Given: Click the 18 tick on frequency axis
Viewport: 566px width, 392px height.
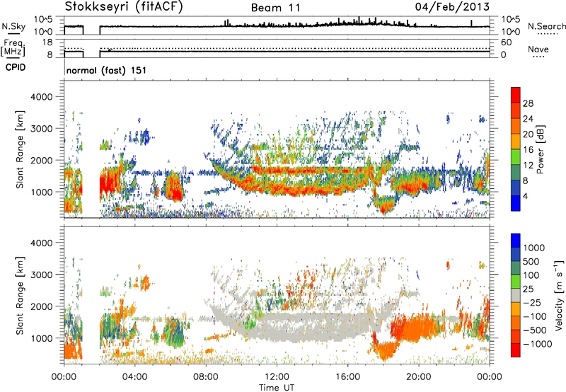Looking at the screenshot, I should point(47,42).
